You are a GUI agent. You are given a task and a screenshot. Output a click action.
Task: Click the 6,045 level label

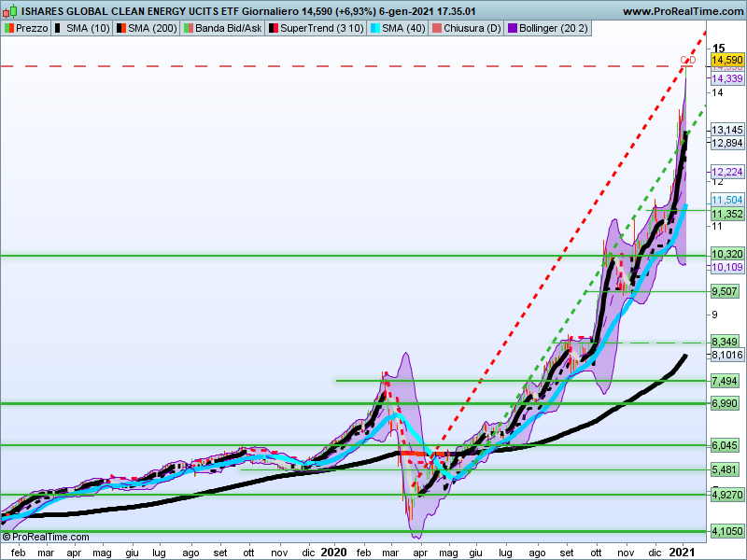click(725, 445)
